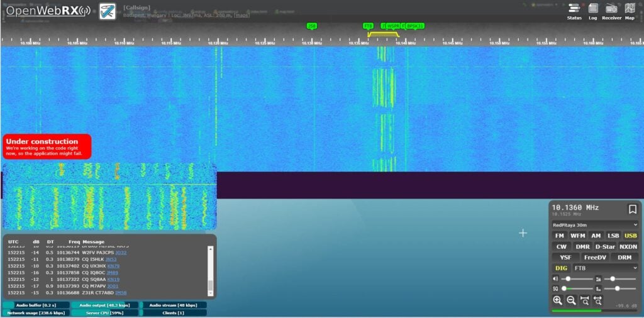Open the [maps] link in header

click(241, 15)
